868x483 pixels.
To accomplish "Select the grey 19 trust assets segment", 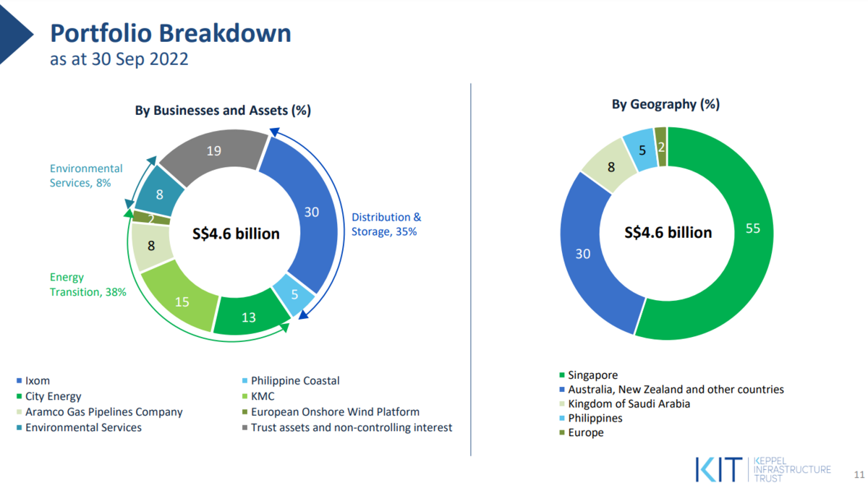I will pos(215,151).
